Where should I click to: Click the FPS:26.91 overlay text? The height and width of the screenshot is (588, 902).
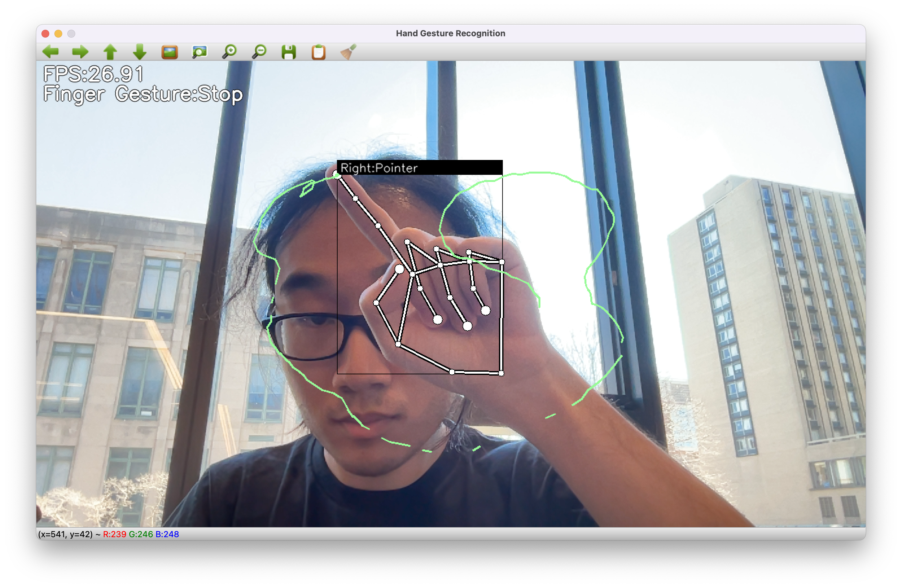pyautogui.click(x=93, y=74)
